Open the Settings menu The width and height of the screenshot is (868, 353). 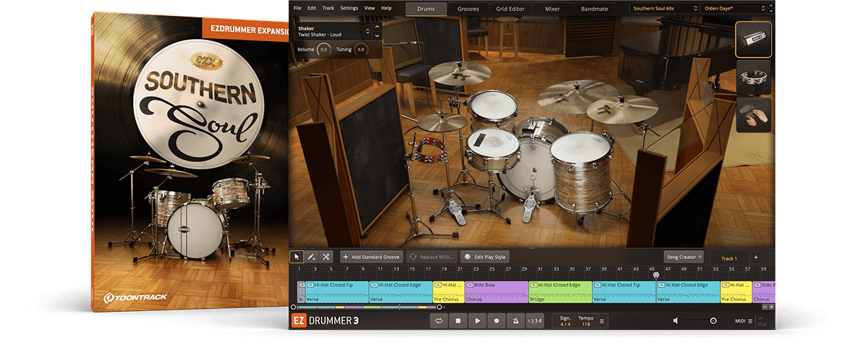tap(349, 8)
